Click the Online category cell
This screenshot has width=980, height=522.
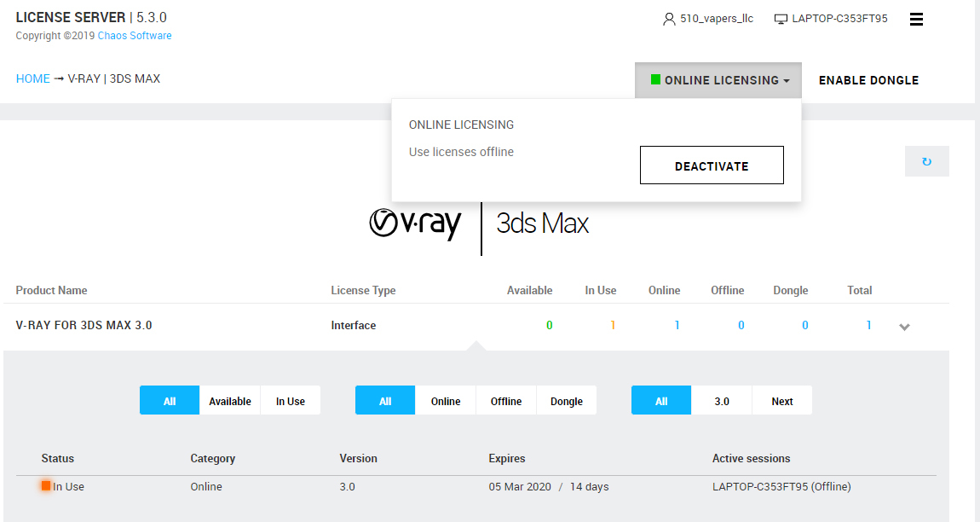pos(206,486)
